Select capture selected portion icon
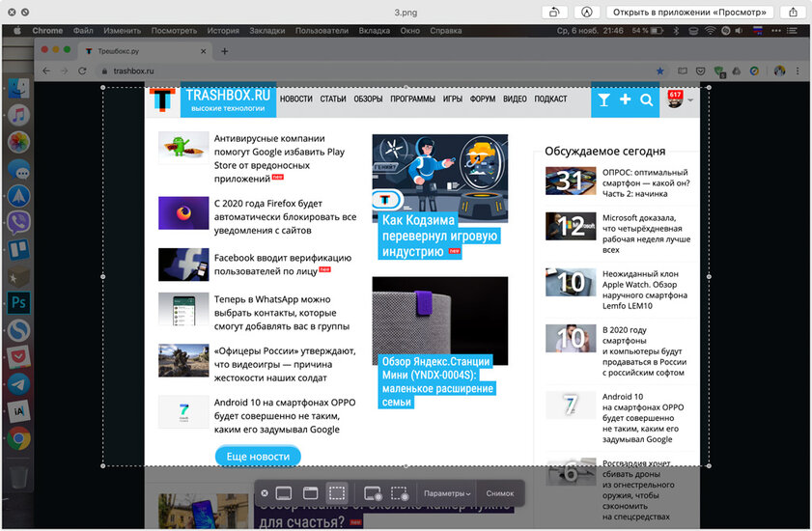The height and width of the screenshot is (531, 812). click(x=337, y=493)
